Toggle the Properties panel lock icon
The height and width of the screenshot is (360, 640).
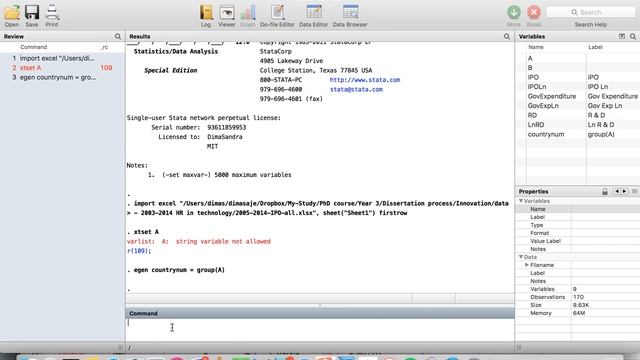605,191
